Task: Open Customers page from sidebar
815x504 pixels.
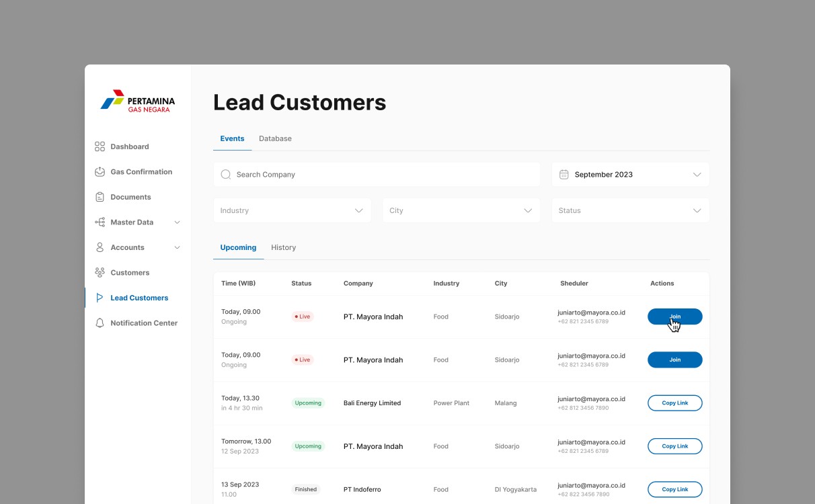Action: tap(130, 272)
